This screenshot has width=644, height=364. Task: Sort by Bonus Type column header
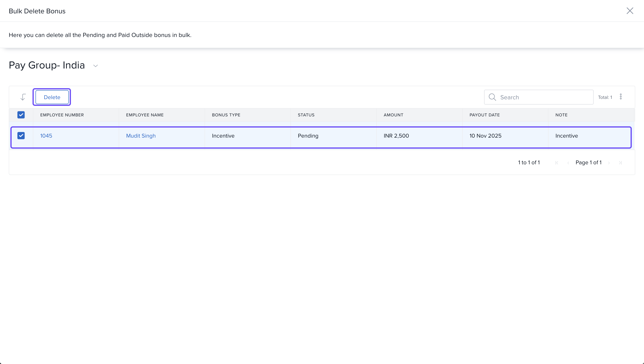point(226,115)
